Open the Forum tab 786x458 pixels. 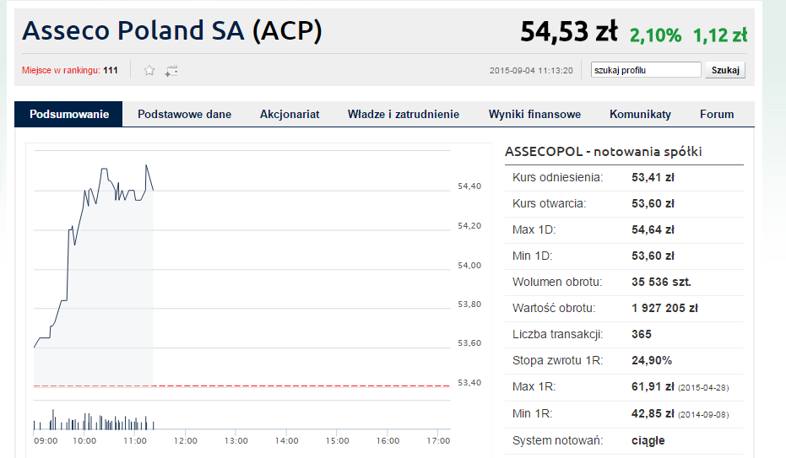pos(716,114)
